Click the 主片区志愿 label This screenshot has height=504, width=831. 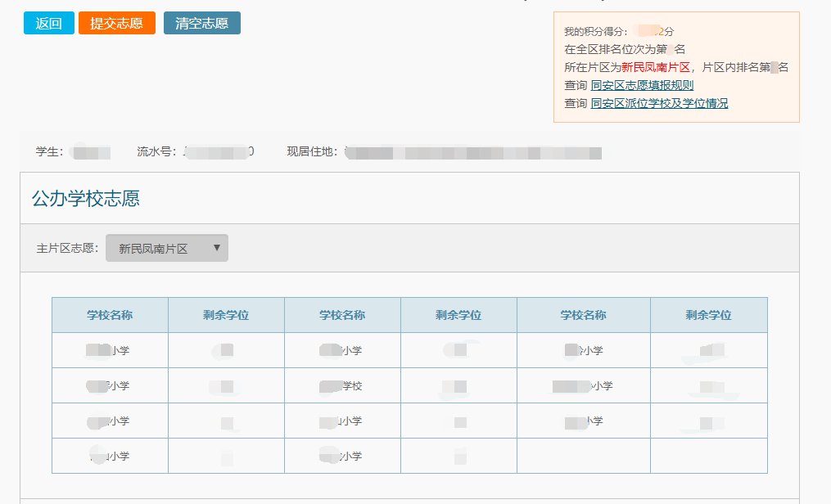point(68,249)
